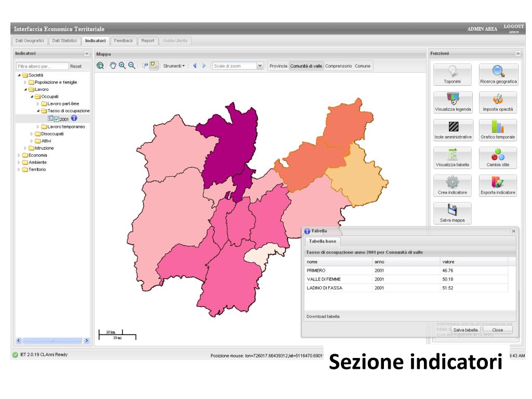Click Crea indicatore gear button

tap(453, 185)
